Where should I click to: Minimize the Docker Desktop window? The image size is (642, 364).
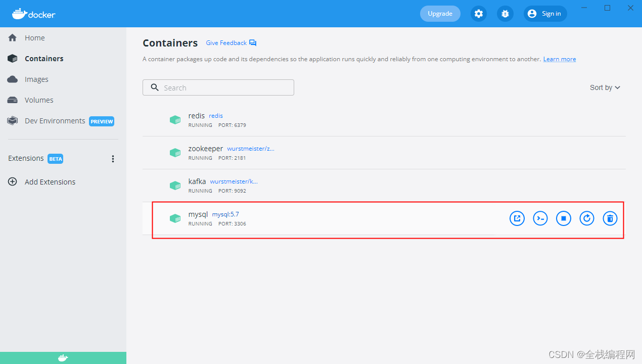[584, 8]
